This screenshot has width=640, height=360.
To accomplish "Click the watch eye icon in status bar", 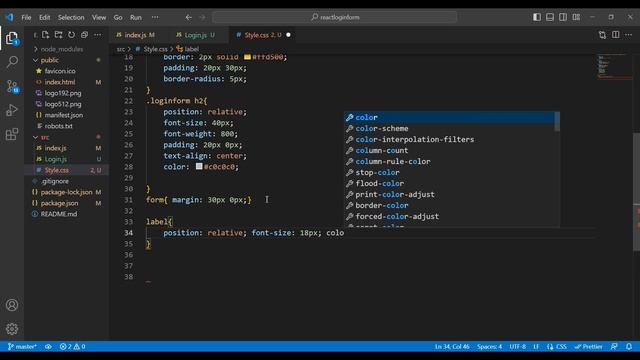I will point(48,347).
